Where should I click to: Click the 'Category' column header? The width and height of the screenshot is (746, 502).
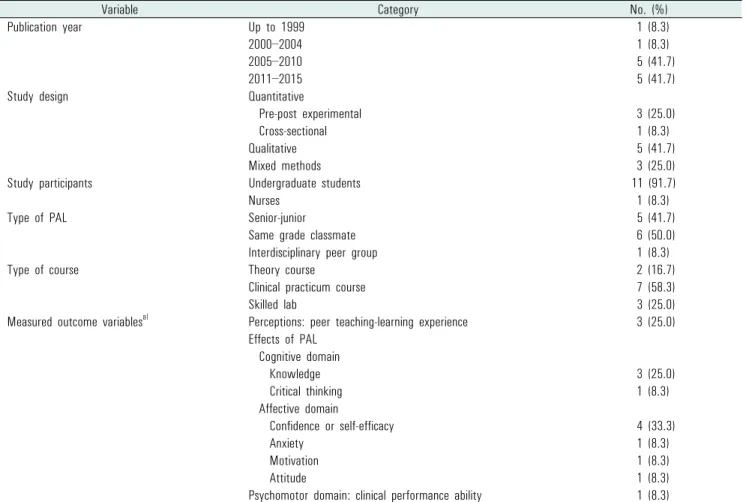point(398,10)
